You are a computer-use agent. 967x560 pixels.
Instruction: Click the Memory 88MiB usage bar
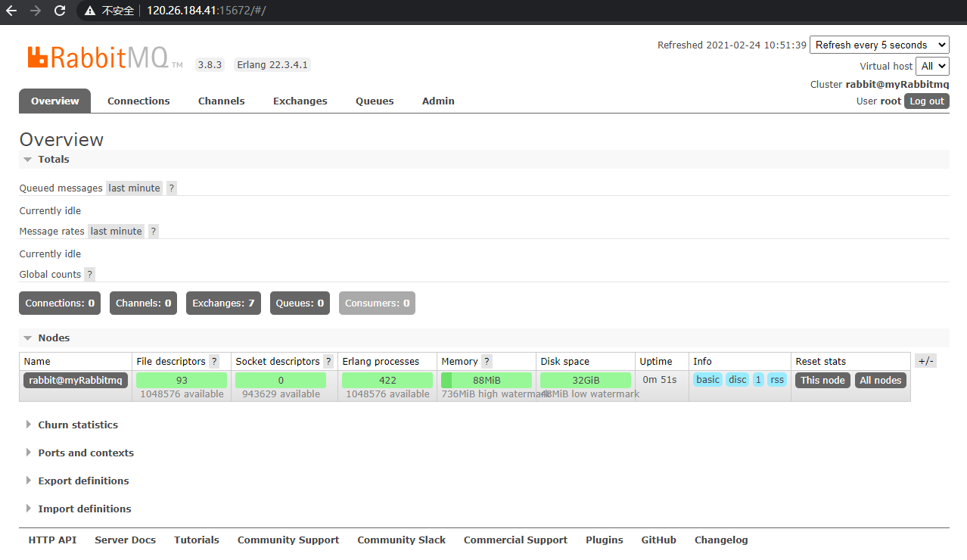click(x=487, y=380)
